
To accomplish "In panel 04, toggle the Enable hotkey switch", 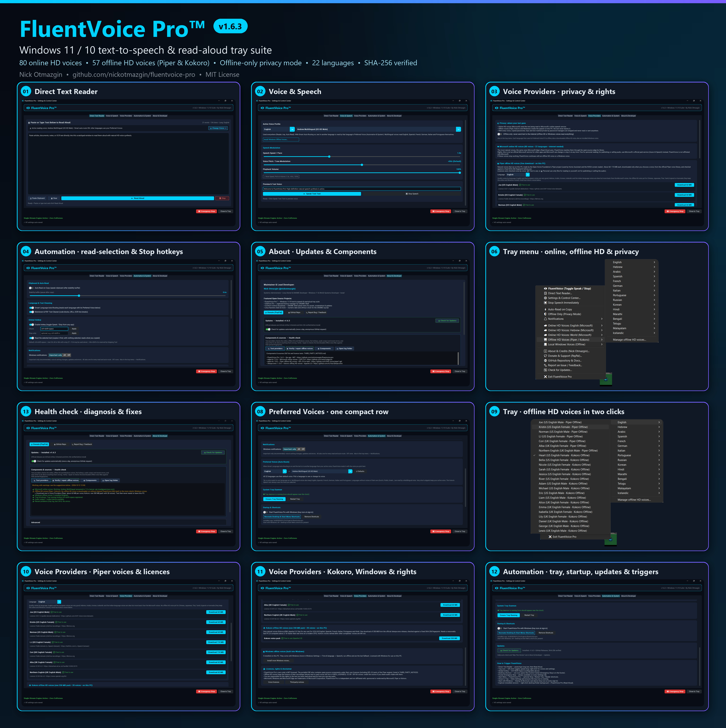I will click(31, 324).
